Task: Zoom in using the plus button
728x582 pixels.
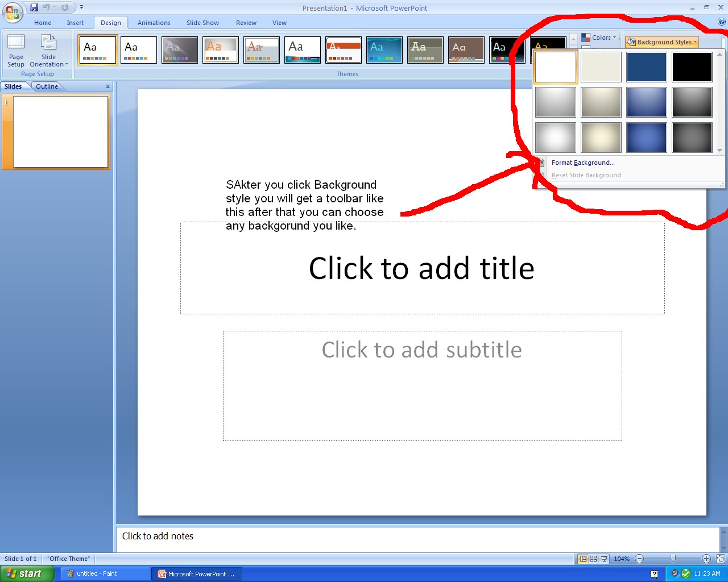Action: pyautogui.click(x=706, y=559)
